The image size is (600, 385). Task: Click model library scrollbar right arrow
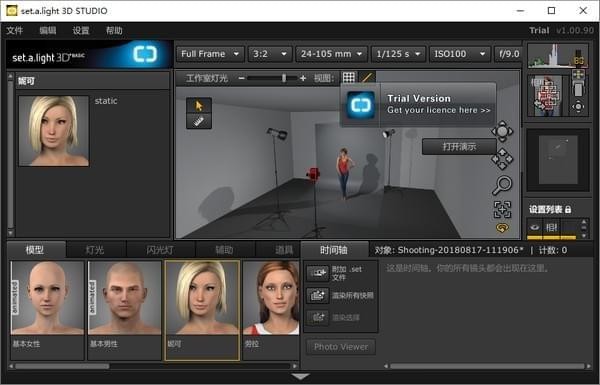pyautogui.click(x=295, y=366)
